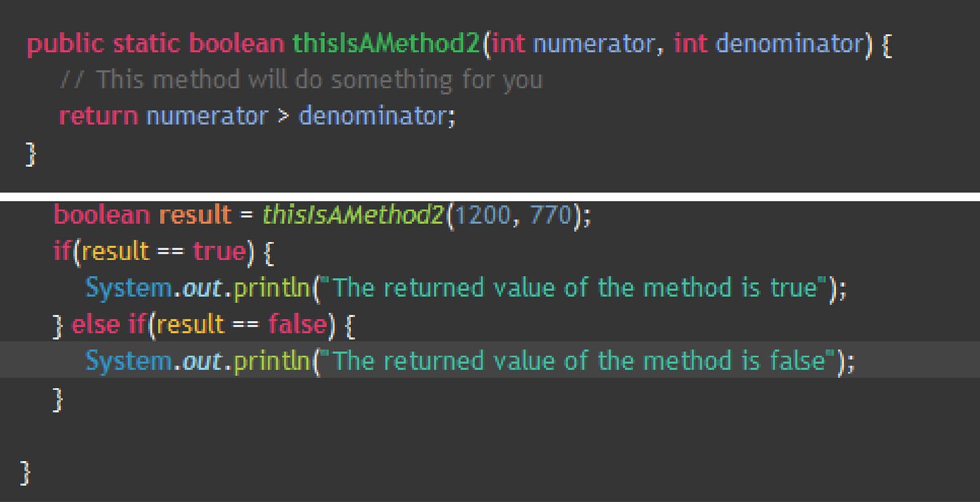Click the italic thisIsAMethod2 method call
980x502 pixels.
pyautogui.click(x=352, y=215)
